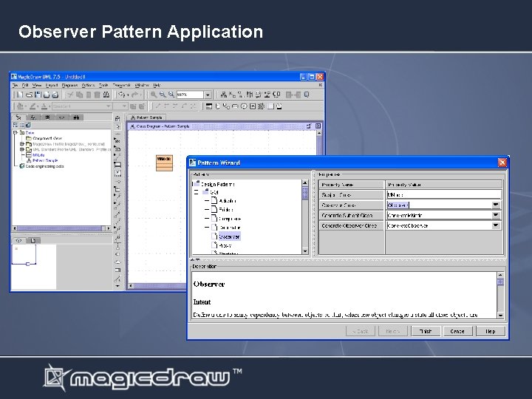Select the first browser tab (containment tree)

tap(18, 117)
